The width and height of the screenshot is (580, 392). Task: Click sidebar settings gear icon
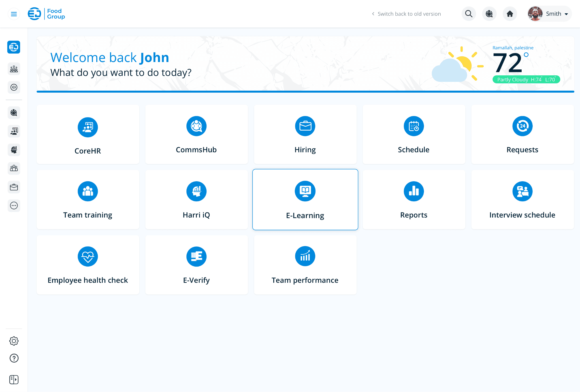[x=14, y=341]
